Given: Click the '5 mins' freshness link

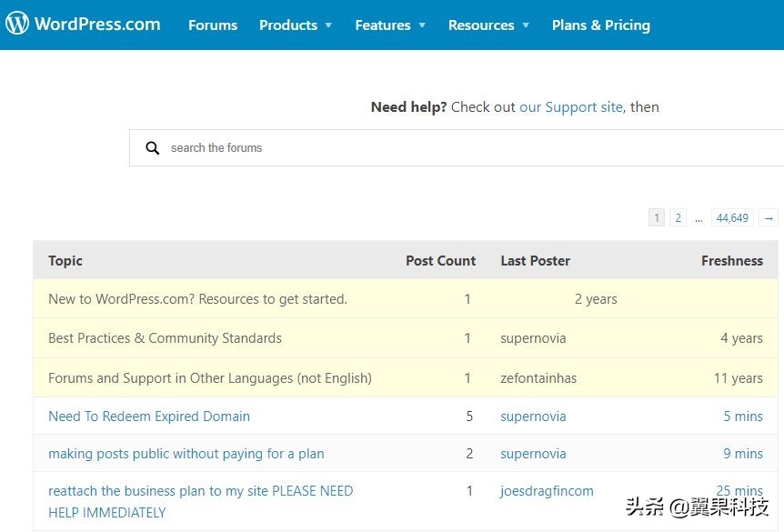Looking at the screenshot, I should click(743, 417).
